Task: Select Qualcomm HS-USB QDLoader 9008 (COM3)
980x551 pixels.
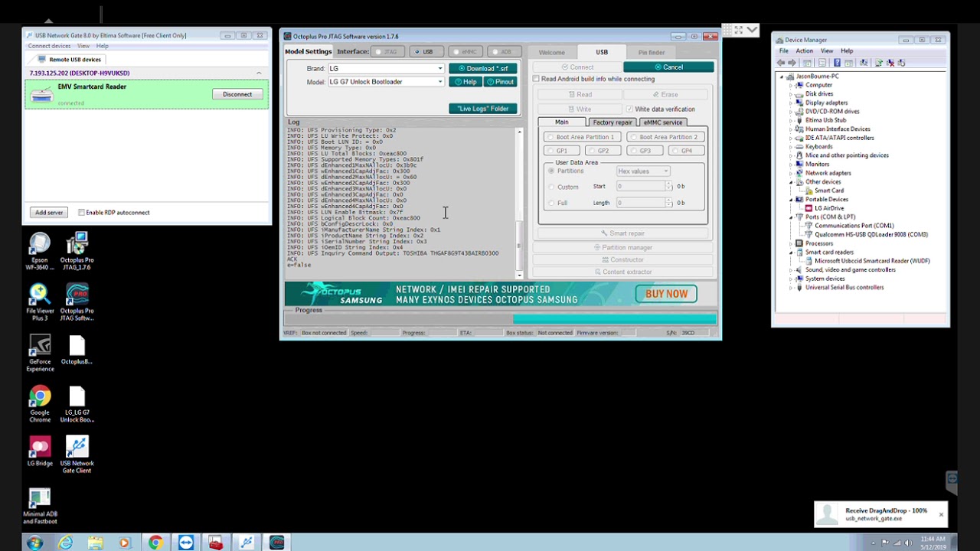Action: 871,235
